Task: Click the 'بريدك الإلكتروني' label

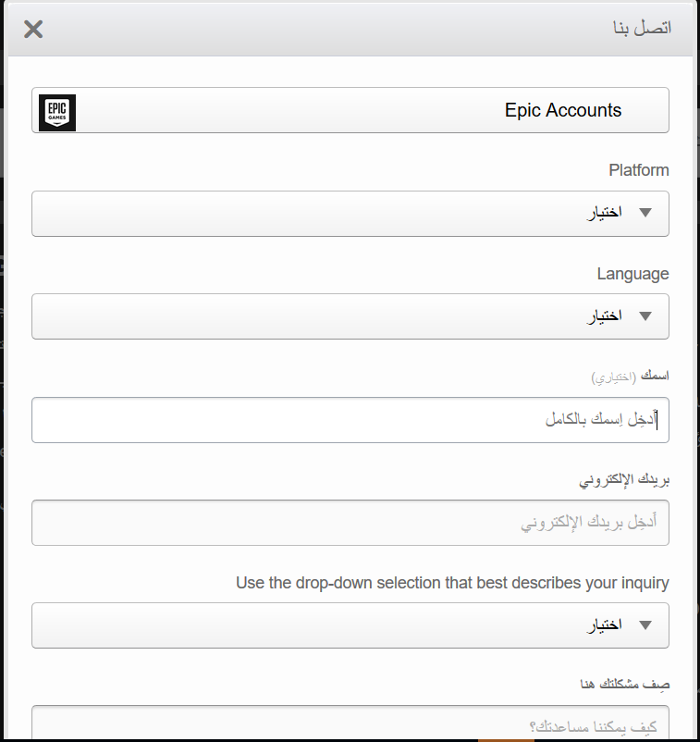Action: click(x=624, y=479)
